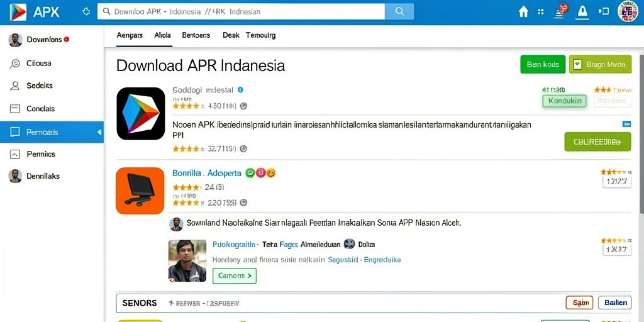Switch to the Bentoens tab

coord(196,35)
